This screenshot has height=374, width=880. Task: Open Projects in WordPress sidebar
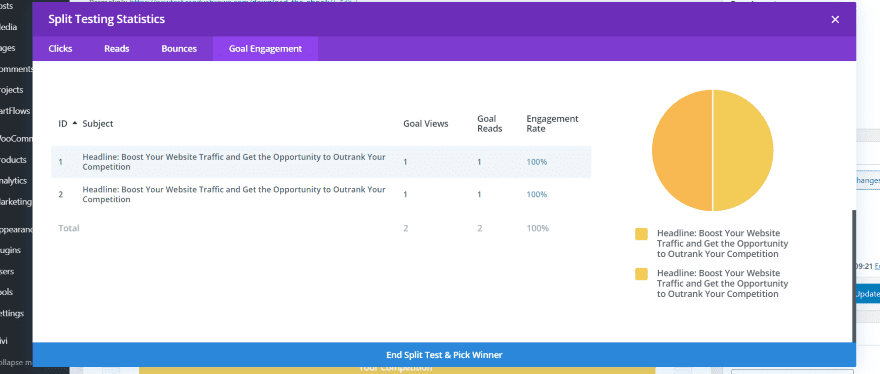[11, 90]
